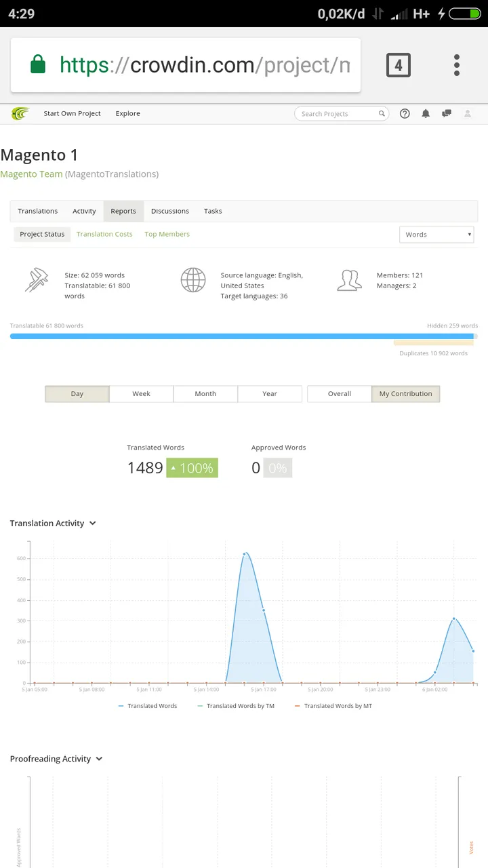This screenshot has width=488, height=868.
Task: Click the 6 Jan peak chart point
Action: click(453, 618)
